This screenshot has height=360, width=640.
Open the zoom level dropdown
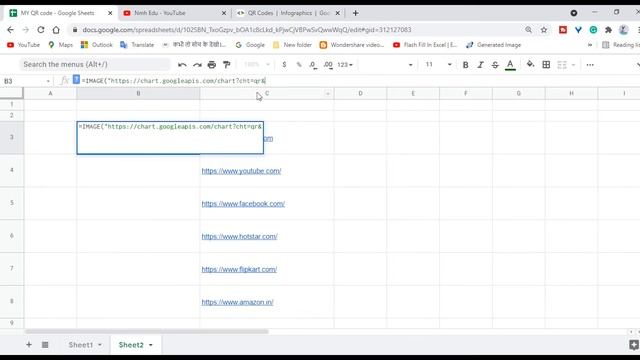(257, 64)
